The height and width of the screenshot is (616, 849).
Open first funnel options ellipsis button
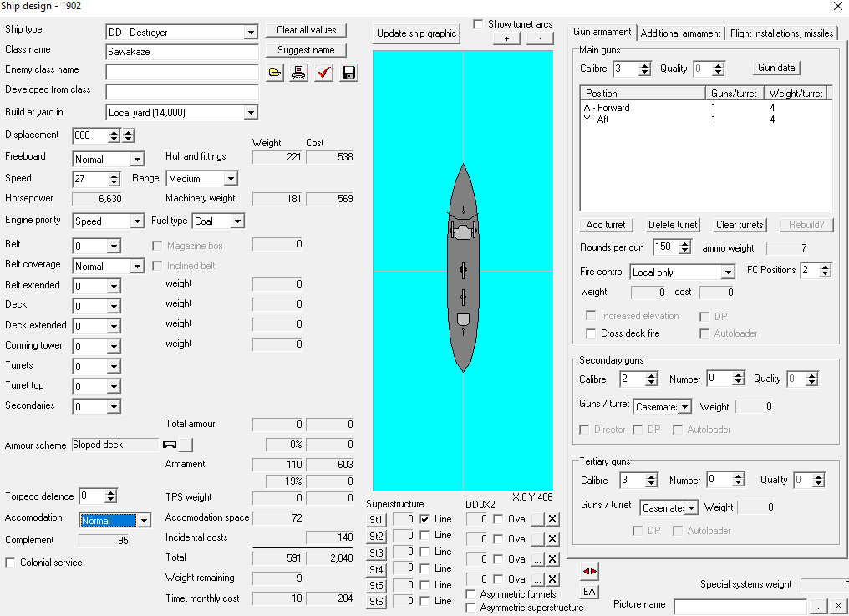pos(537,519)
